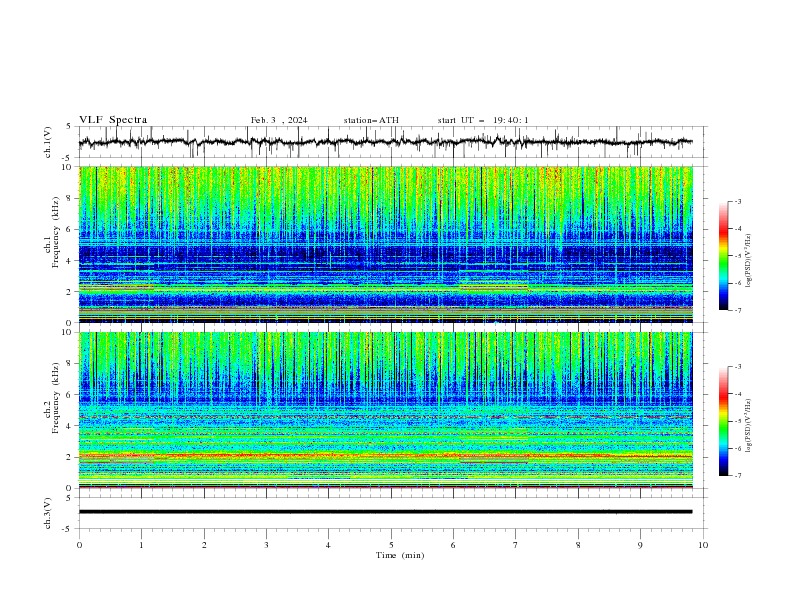Click the "-7" label on the ch.2 color scale
Image resolution: width=792 pixels, height=612 pixels.
point(738,475)
